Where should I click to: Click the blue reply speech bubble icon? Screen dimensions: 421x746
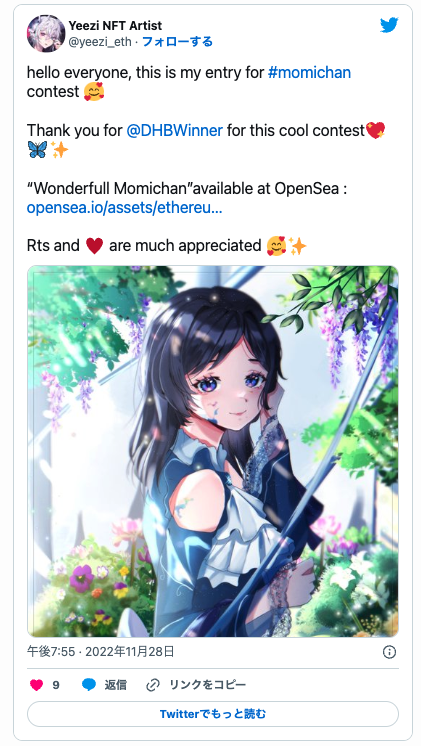coord(89,685)
